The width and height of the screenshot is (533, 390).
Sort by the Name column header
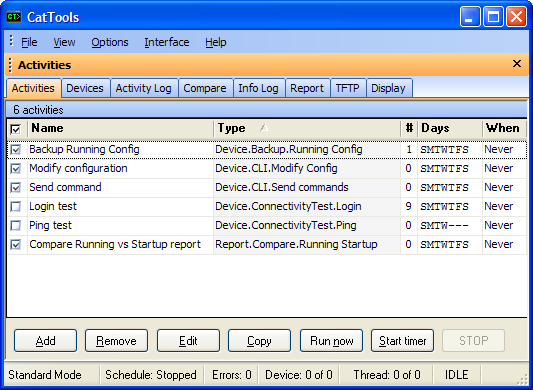(120, 128)
